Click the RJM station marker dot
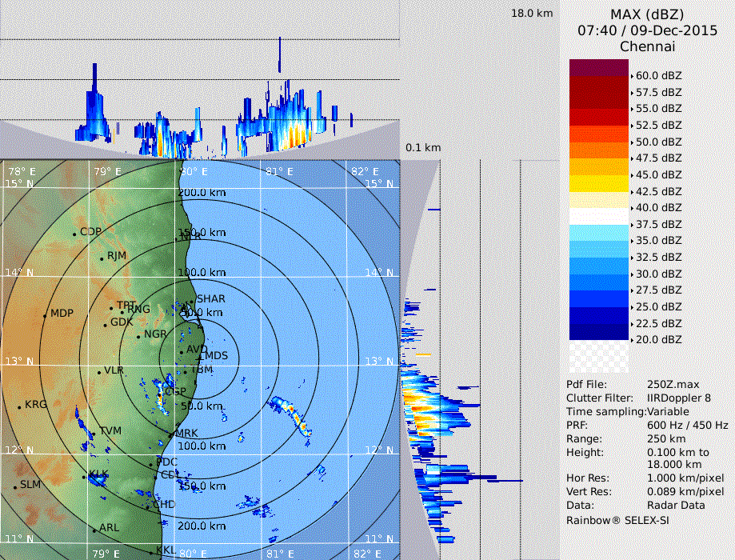This screenshot has height=560, width=735. [102, 258]
